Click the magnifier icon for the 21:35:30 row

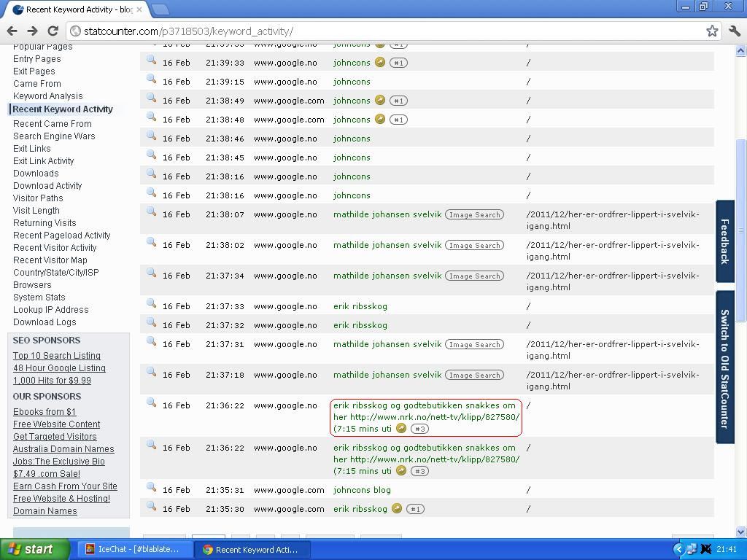tap(152, 506)
